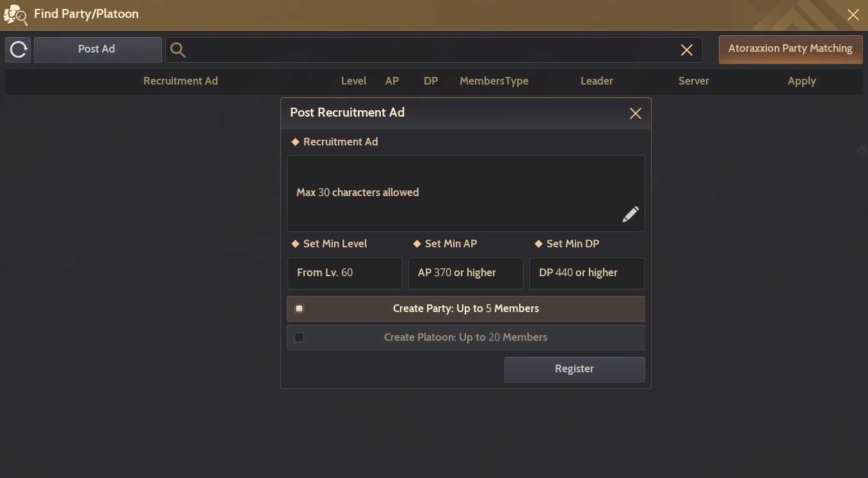This screenshot has height=478, width=868.
Task: Click the Post Ad button
Action: pos(97,49)
